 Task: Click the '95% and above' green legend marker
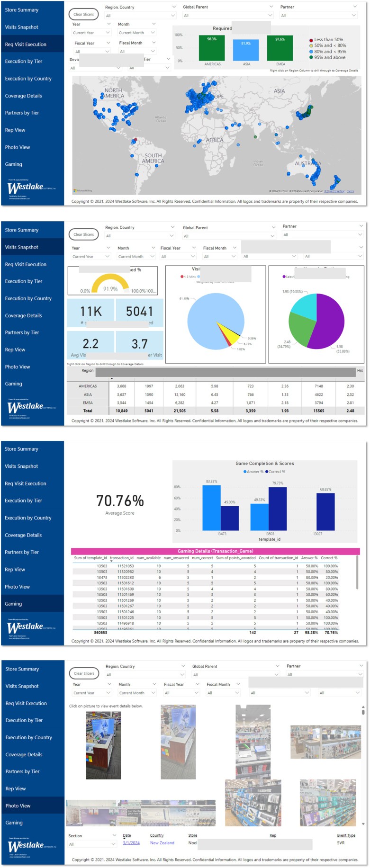click(311, 58)
